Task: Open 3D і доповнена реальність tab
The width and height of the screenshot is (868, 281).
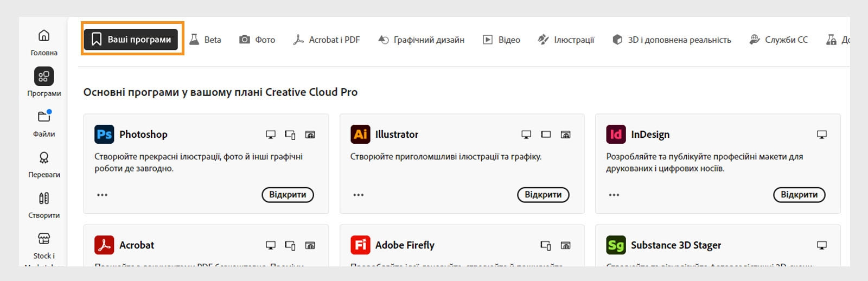Action: coord(672,40)
